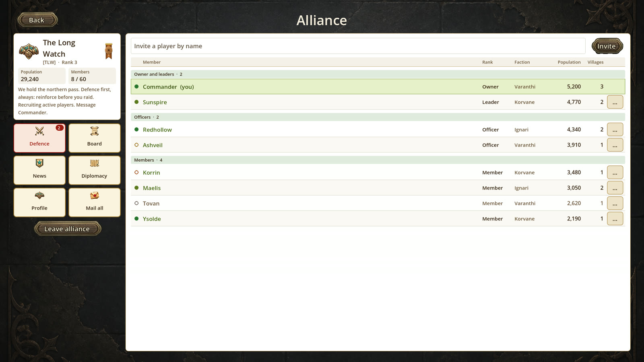Sort by the Rank column header
The height and width of the screenshot is (362, 644).
point(487,62)
